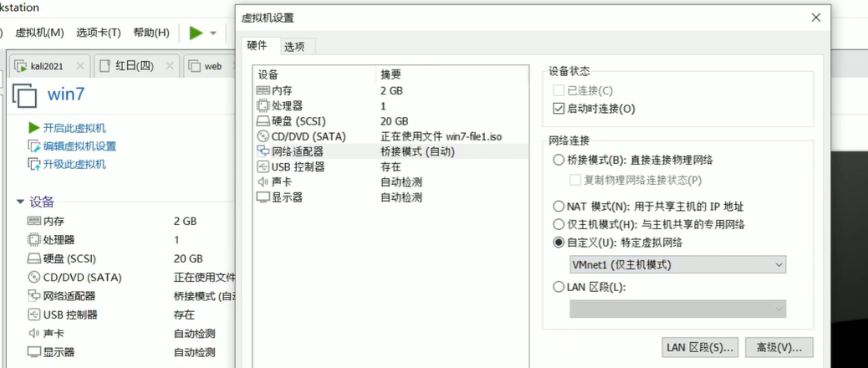Click the green Play power-on toolbar icon
The image size is (868, 368).
[x=196, y=33]
